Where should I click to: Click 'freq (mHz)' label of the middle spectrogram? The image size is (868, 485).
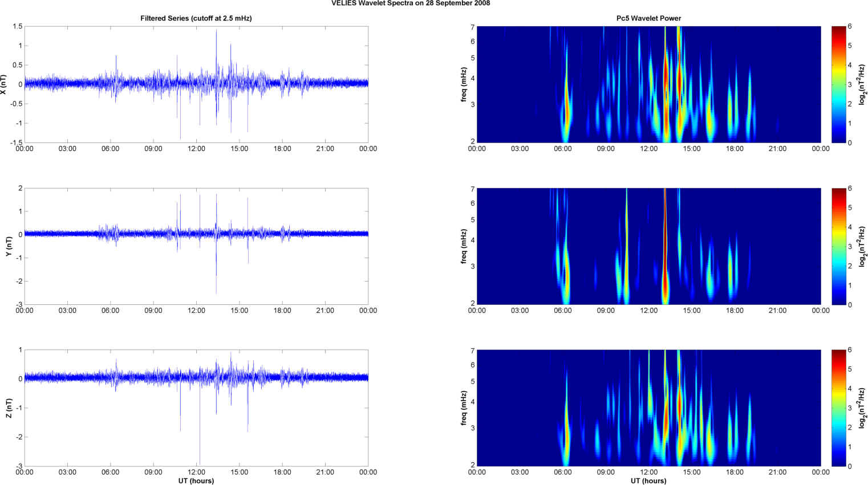[x=464, y=246]
